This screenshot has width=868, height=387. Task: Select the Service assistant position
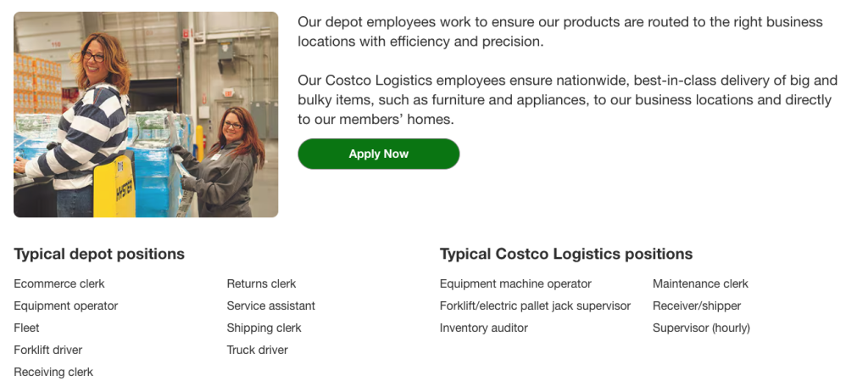270,306
